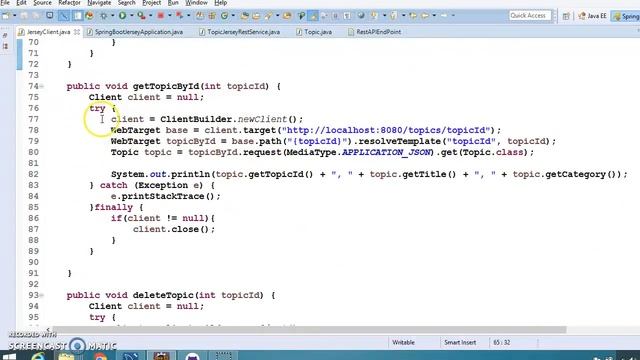Click the Smart Insert status bar entry
The width and height of the screenshot is (640, 360).
click(x=460, y=342)
